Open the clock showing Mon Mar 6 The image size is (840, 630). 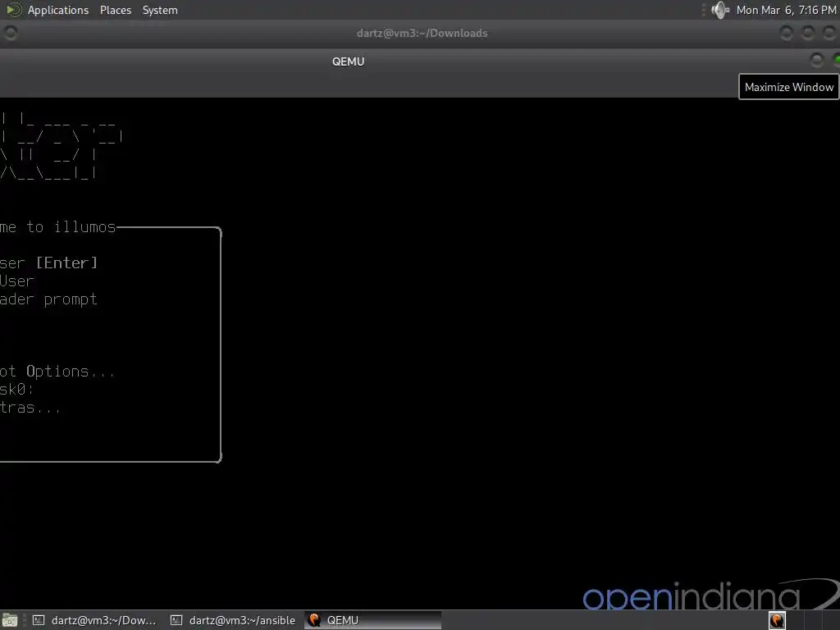point(786,10)
